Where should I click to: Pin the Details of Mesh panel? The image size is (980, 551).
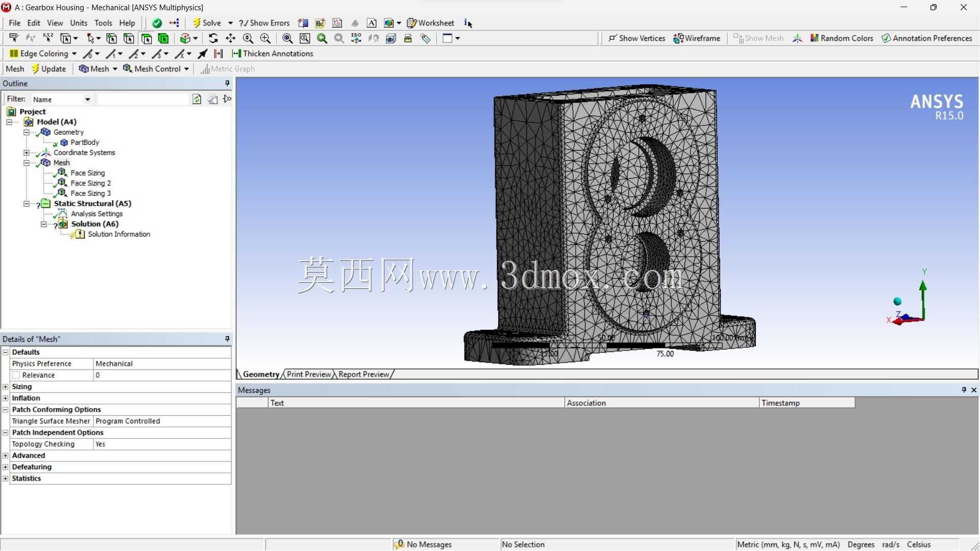(227, 339)
